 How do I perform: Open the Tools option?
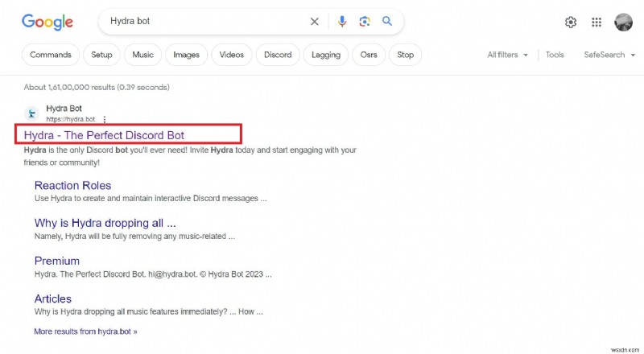(555, 55)
